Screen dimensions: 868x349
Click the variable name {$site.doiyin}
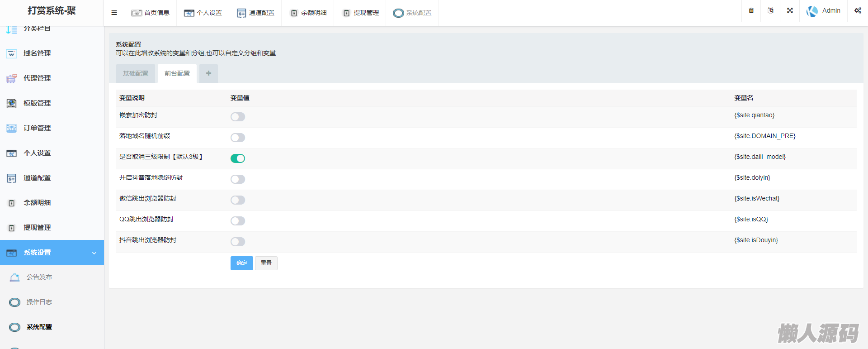[x=752, y=178]
